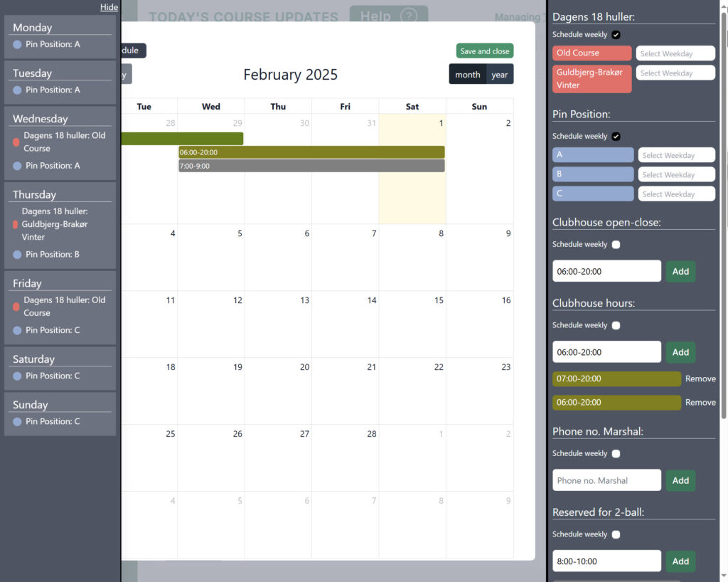Click the green event bar under Tue 28
The height and width of the screenshot is (582, 728).
(x=182, y=139)
